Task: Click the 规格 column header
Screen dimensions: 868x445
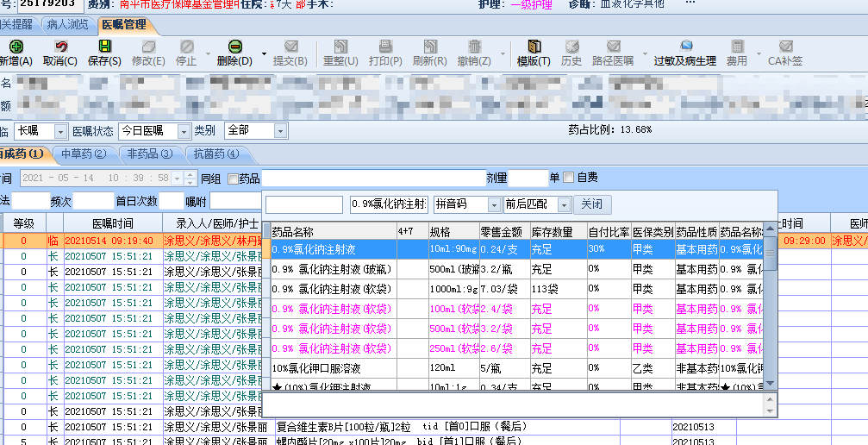Action: (x=454, y=232)
